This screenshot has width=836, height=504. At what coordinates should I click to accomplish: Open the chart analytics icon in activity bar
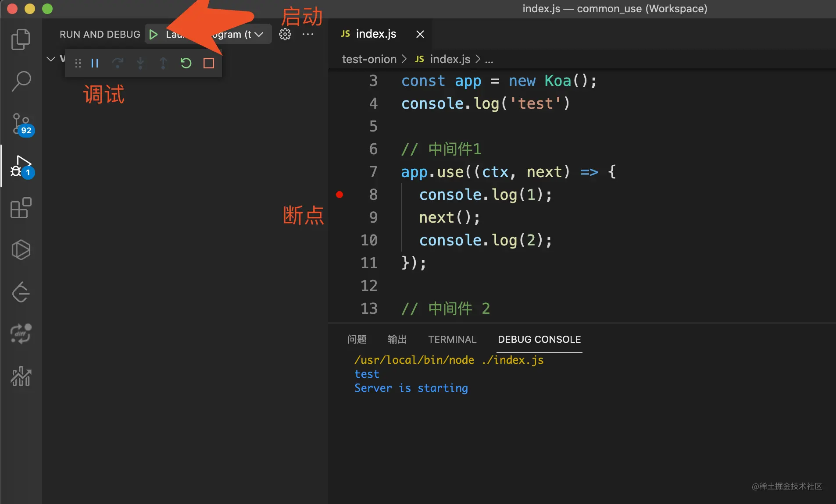point(21,376)
